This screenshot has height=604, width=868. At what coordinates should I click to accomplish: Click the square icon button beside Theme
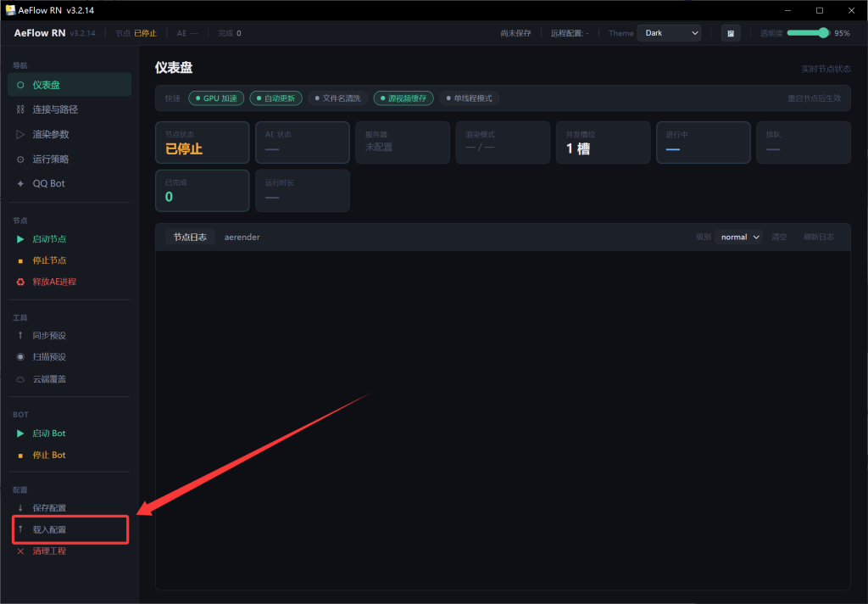click(x=730, y=33)
